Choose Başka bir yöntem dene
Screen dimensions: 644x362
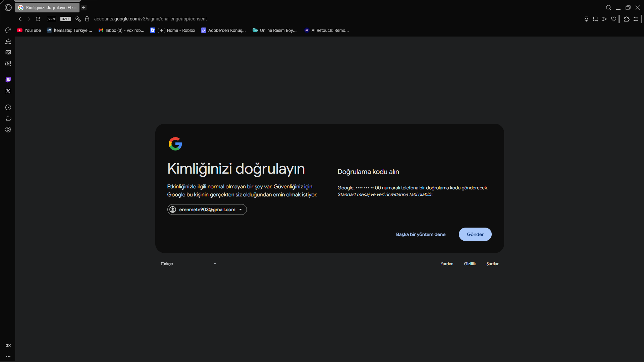[421, 234]
